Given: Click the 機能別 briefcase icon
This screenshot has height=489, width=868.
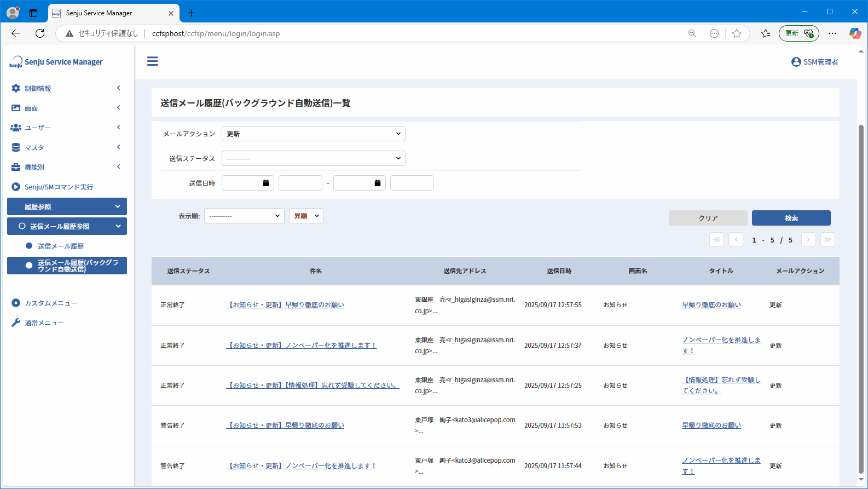Looking at the screenshot, I should 16,167.
